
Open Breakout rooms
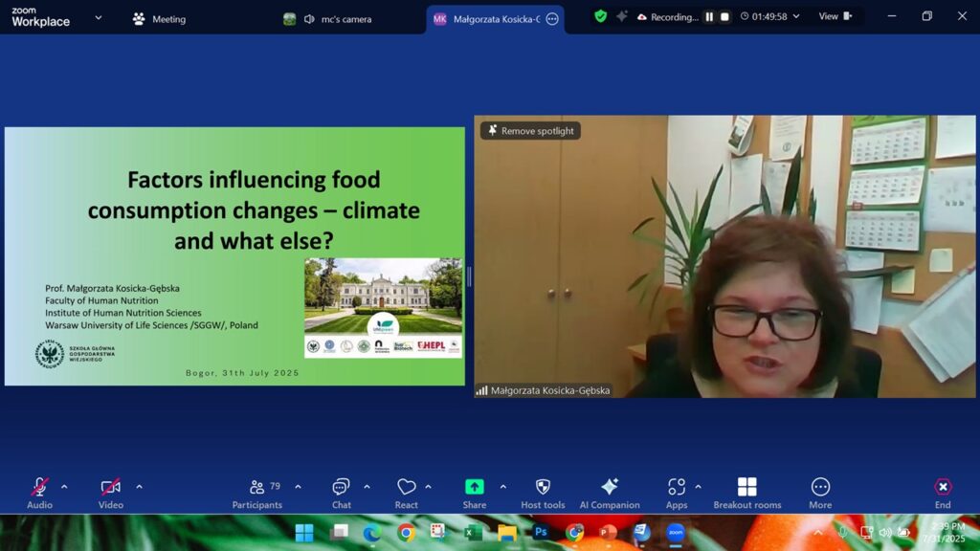click(746, 488)
